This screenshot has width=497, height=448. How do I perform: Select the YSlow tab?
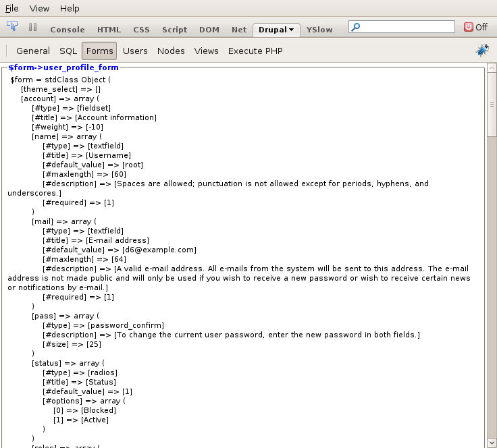pyautogui.click(x=319, y=30)
